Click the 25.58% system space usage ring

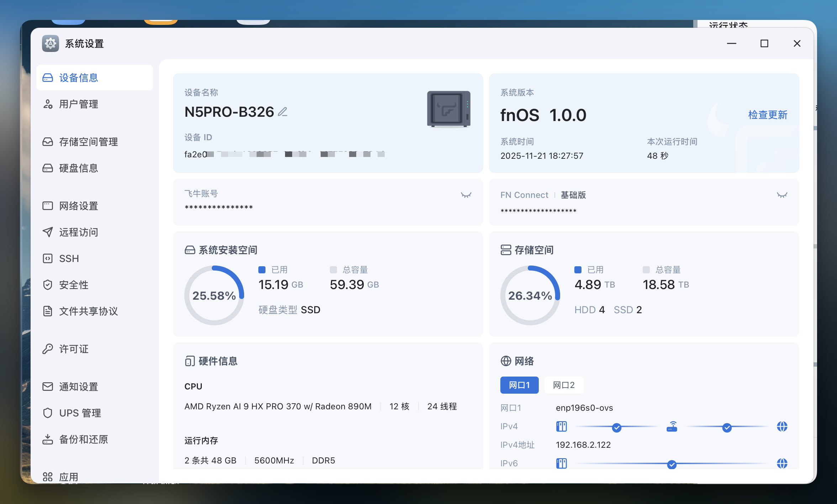(214, 295)
